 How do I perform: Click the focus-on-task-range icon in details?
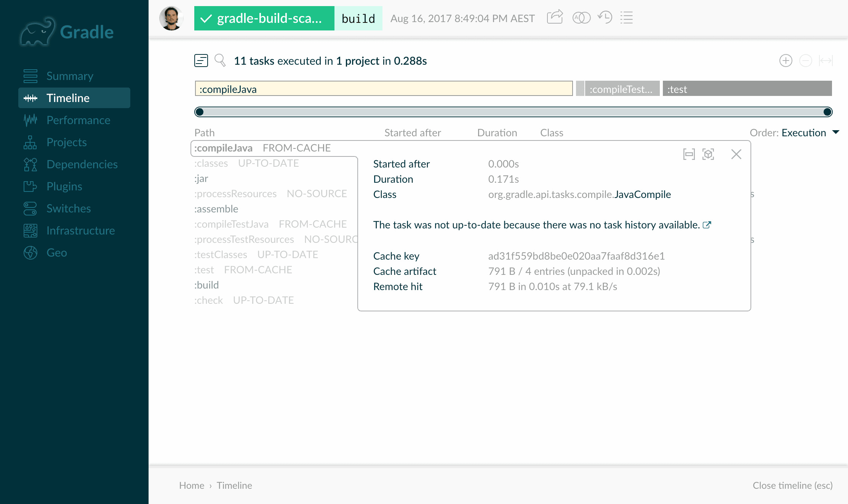(689, 154)
